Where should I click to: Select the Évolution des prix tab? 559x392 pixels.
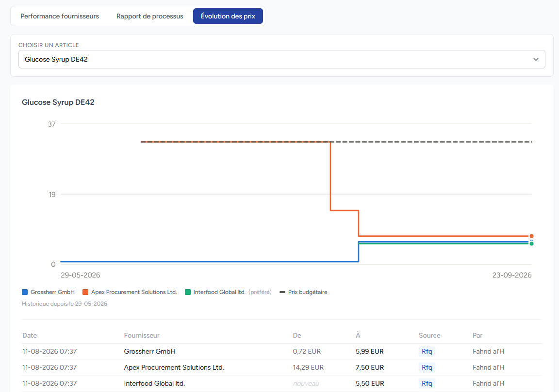click(x=228, y=16)
